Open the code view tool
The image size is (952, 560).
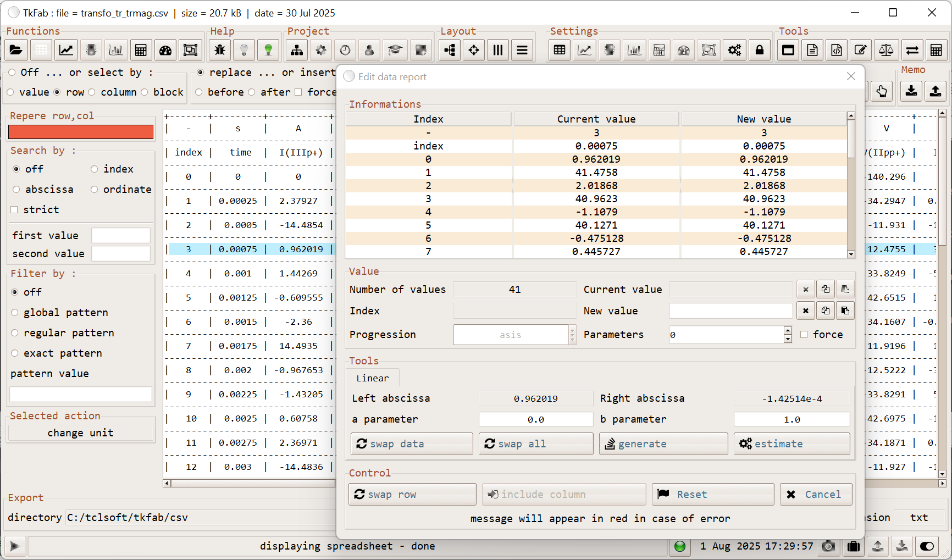[836, 49]
